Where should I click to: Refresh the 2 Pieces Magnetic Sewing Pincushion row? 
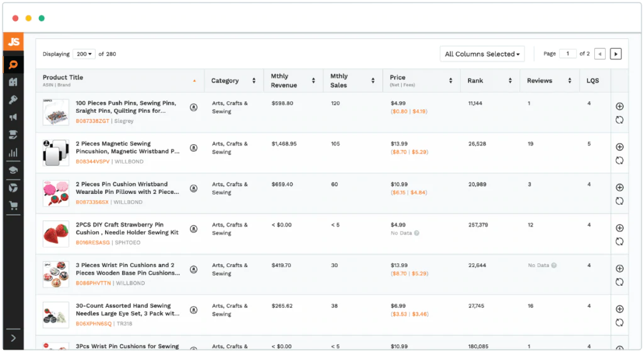pyautogui.click(x=619, y=161)
